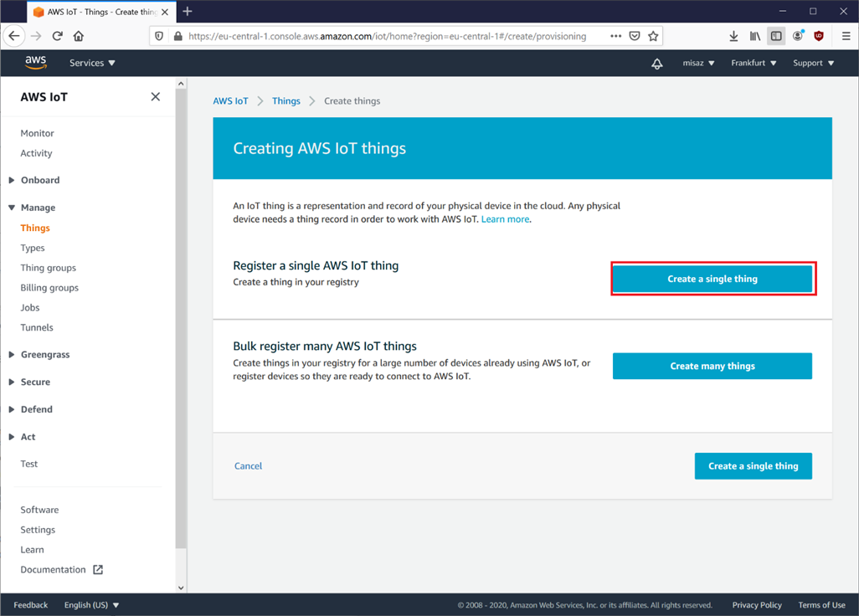Click the Things breadcrumb link
Viewport: 859px width, 616px height.
(286, 100)
